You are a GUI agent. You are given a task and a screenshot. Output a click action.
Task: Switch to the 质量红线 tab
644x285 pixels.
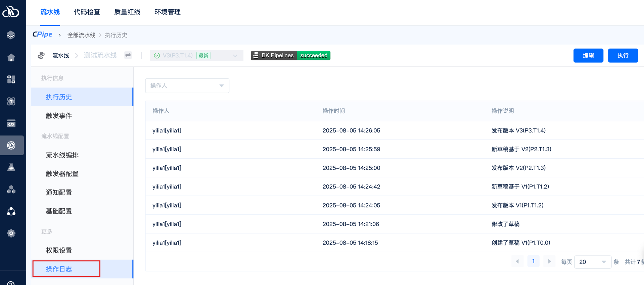(x=127, y=12)
